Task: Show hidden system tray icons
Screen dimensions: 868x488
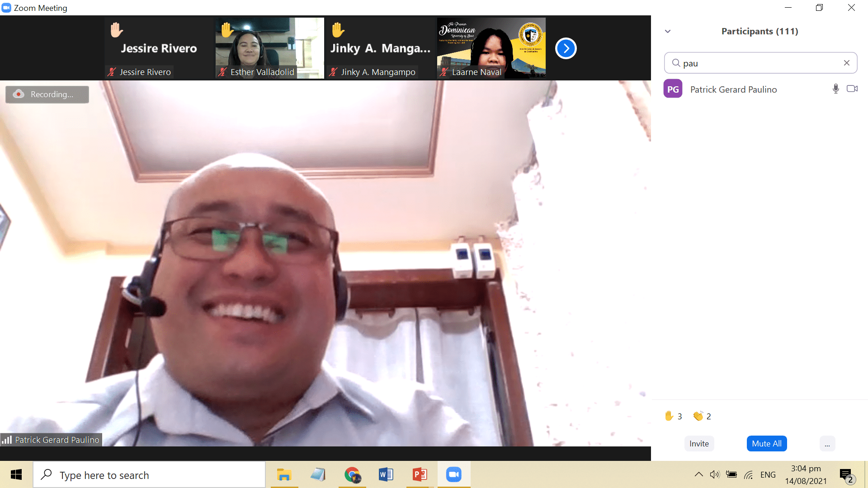Action: [698, 474]
